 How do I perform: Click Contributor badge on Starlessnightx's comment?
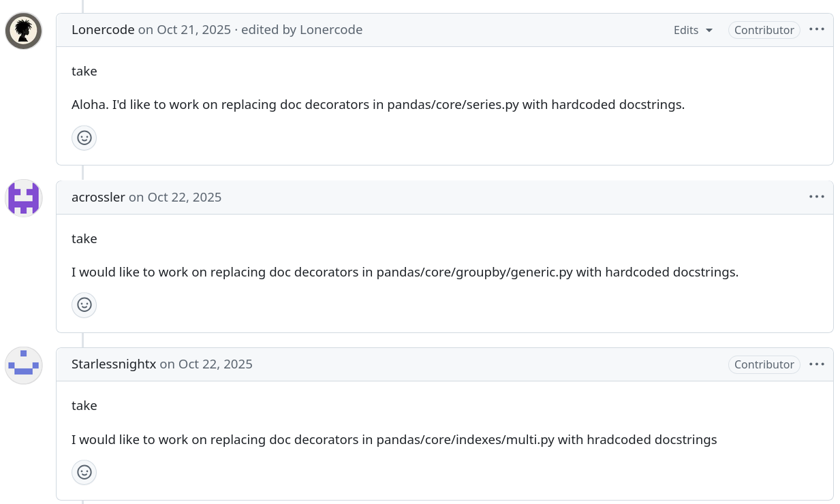coord(764,364)
